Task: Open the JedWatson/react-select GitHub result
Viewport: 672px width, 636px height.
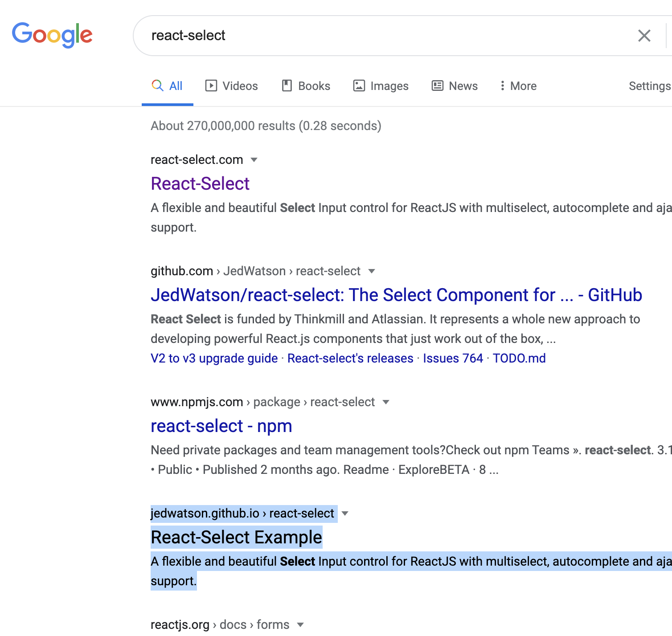Action: pyautogui.click(x=396, y=295)
